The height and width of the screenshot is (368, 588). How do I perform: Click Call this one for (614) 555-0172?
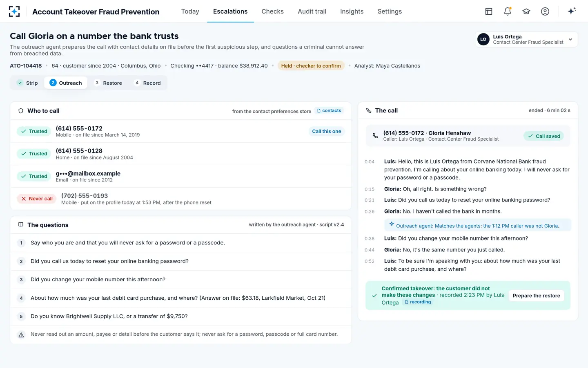[326, 131]
